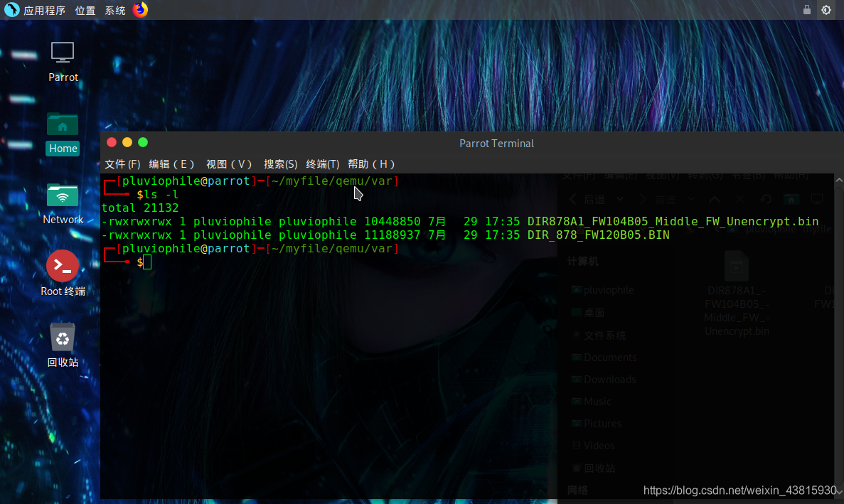Click the Parrot logo in the top panel

coord(11,10)
